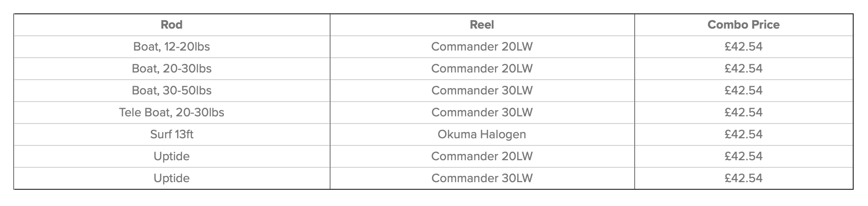Viewport: 868px width, 206px height.
Task: Click Commander 20LW in the Boat 12-20lbs row
Action: 482,47
